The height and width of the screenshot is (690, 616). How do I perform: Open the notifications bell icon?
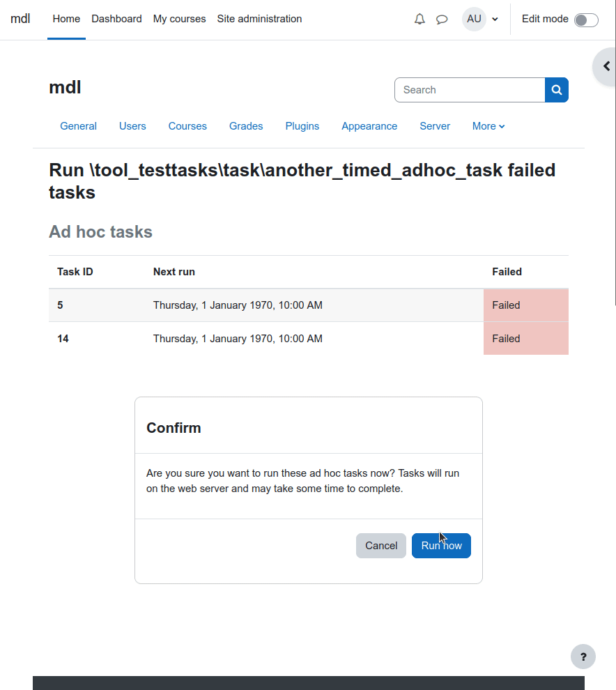tap(419, 19)
